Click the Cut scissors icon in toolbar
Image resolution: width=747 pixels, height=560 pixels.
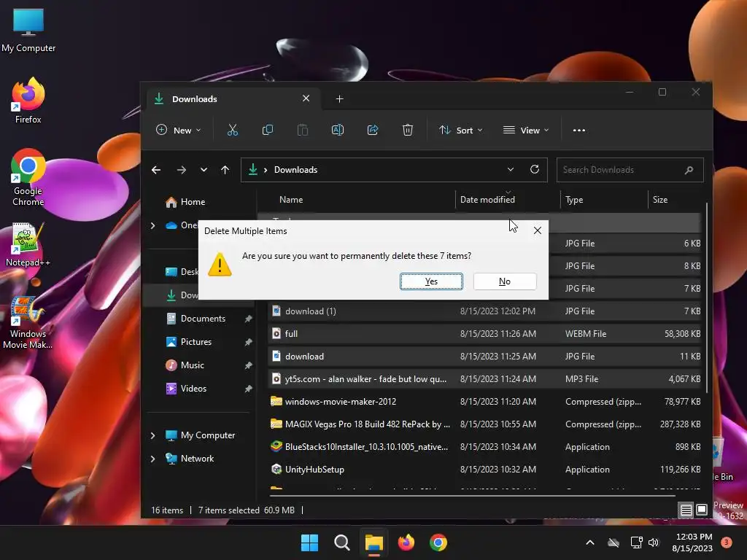click(x=233, y=130)
